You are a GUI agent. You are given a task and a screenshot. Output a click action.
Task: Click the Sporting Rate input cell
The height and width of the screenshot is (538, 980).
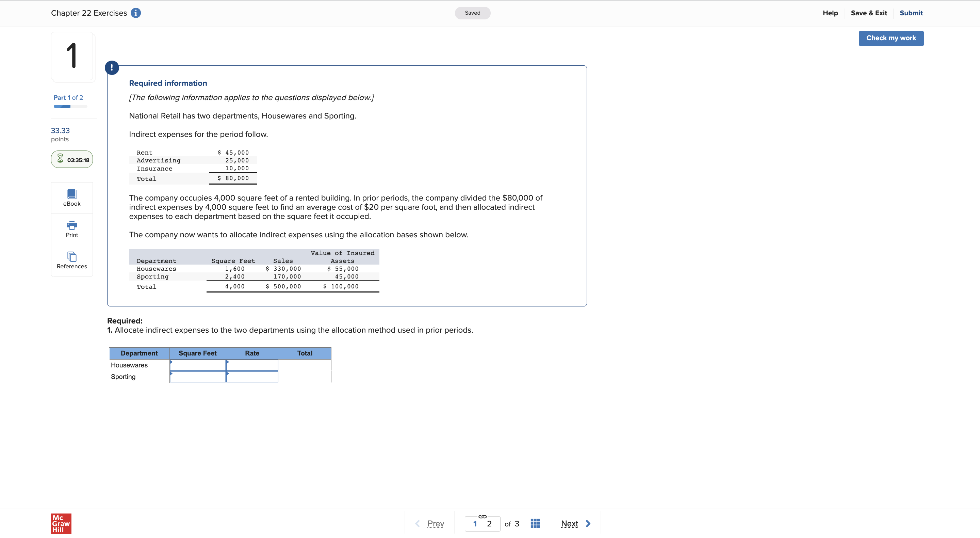(x=252, y=377)
